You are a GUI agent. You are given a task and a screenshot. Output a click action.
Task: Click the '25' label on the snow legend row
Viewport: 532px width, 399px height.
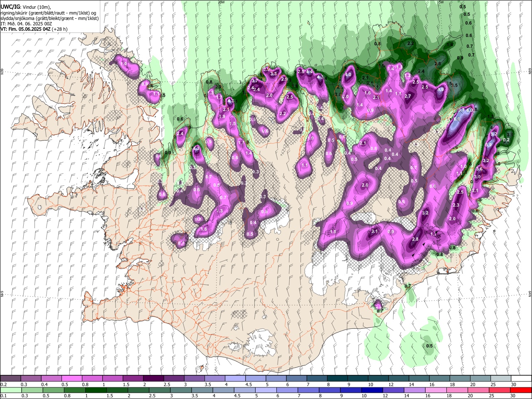coord(493,384)
